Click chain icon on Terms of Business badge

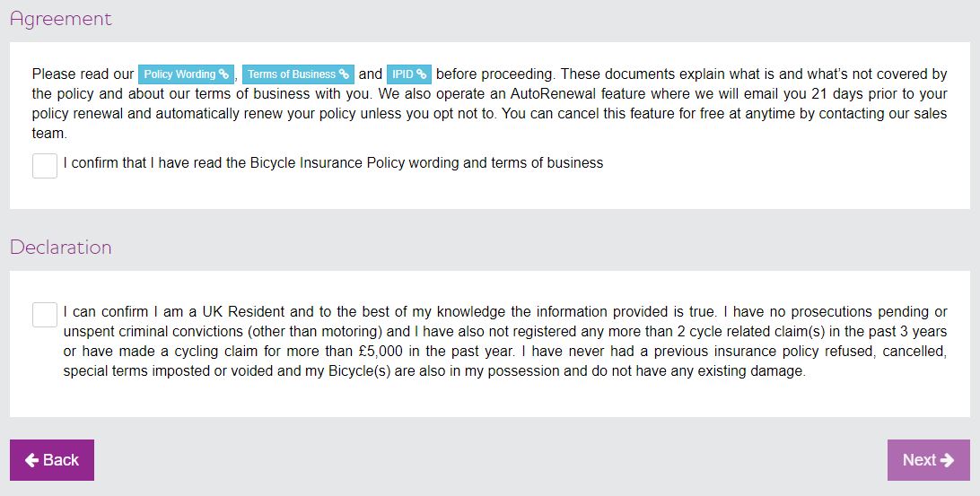pyautogui.click(x=344, y=74)
